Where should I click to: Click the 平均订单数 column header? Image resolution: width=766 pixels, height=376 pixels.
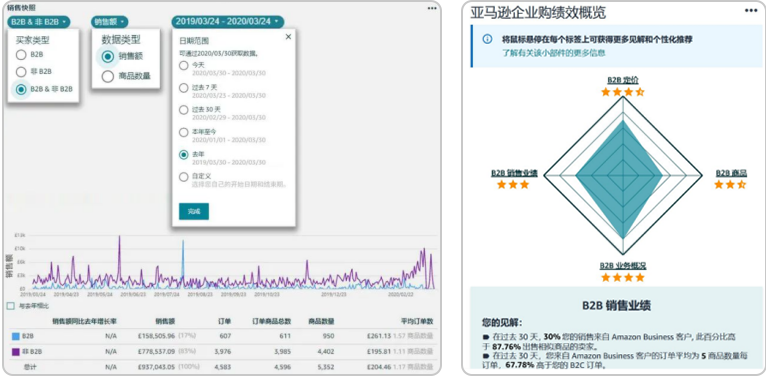pos(417,321)
